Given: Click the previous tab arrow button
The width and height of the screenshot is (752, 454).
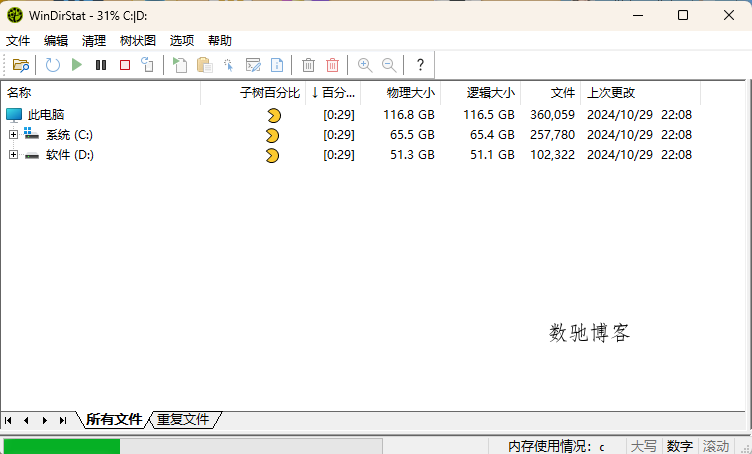Looking at the screenshot, I should coord(26,420).
